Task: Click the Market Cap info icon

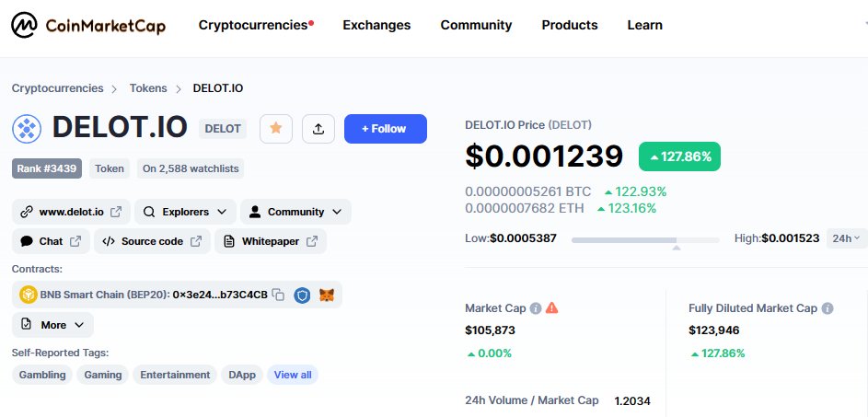Action: [x=536, y=308]
